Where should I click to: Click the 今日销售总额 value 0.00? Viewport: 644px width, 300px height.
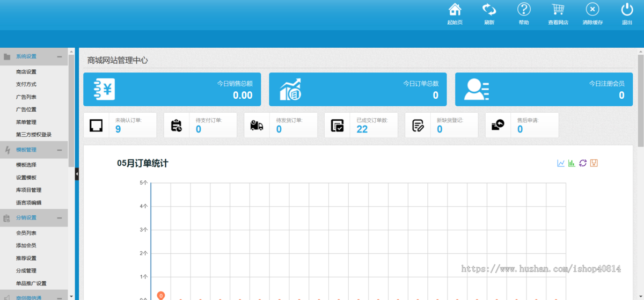[x=243, y=96]
